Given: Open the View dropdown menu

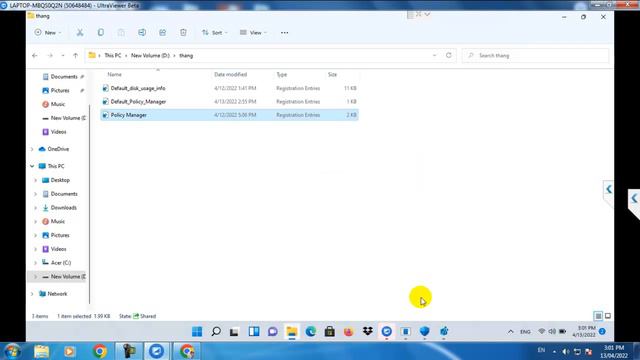Looking at the screenshot, I should click(253, 33).
